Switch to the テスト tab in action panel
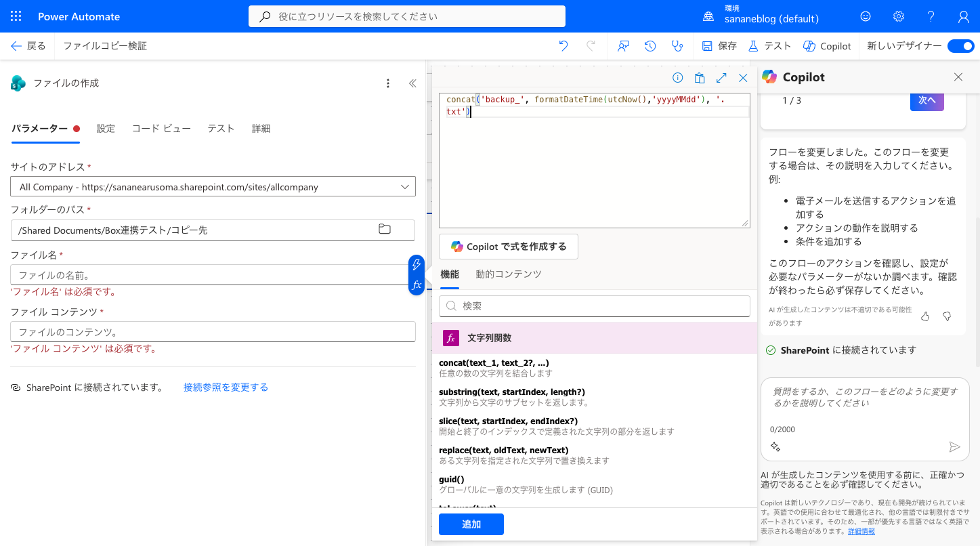980x546 pixels. tap(221, 129)
